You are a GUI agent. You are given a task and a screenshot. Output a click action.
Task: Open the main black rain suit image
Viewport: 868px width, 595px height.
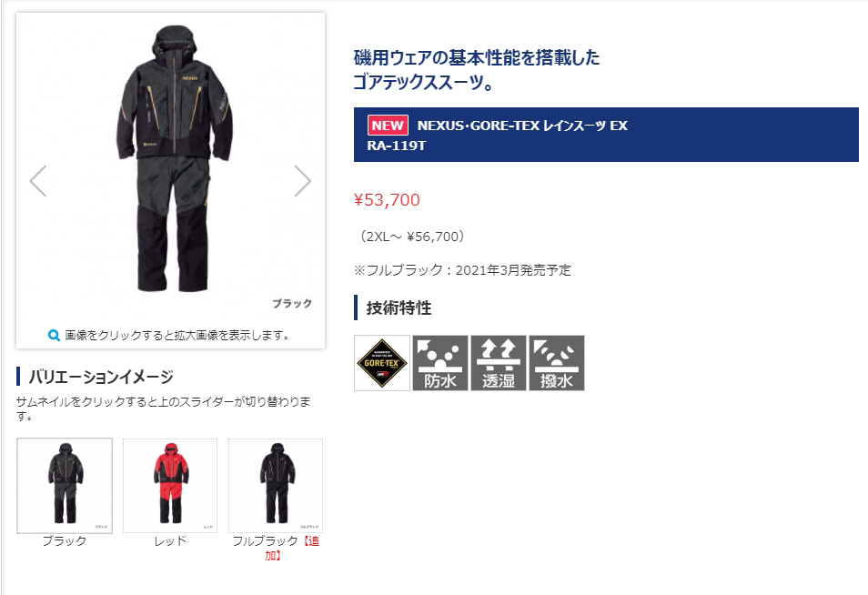coord(175,159)
